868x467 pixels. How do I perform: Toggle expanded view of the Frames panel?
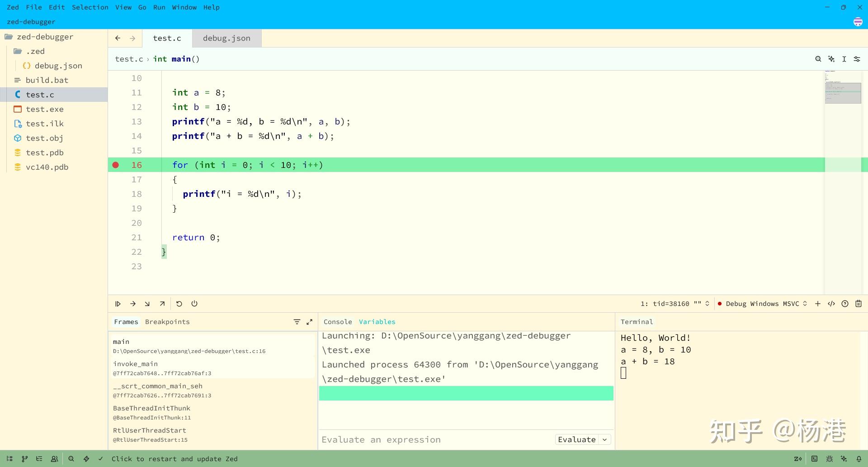309,322
